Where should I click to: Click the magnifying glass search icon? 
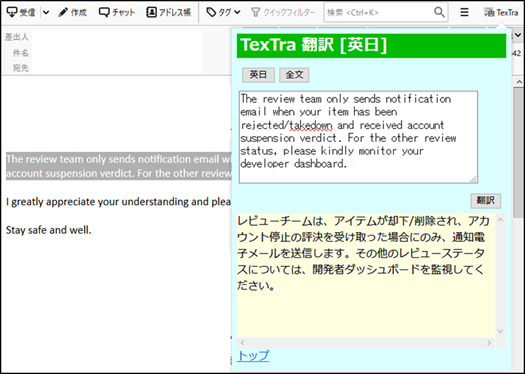pyautogui.click(x=439, y=12)
